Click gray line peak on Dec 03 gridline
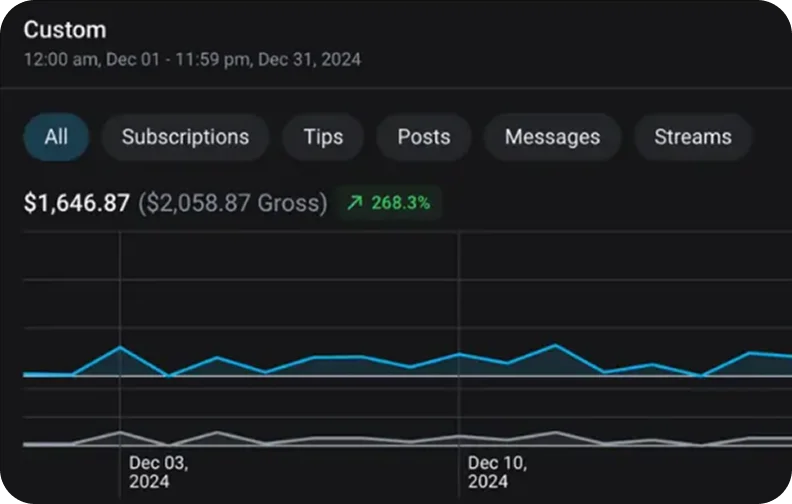The height and width of the screenshot is (504, 792). pyautogui.click(x=120, y=432)
